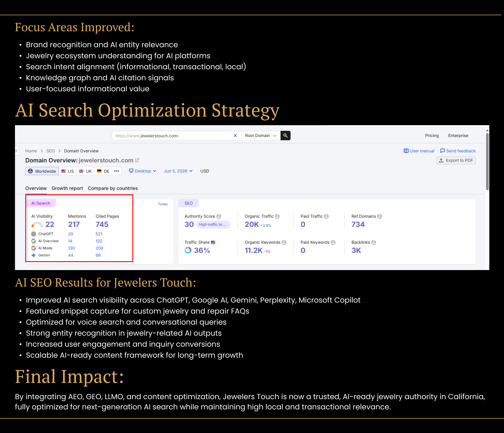The image size is (504, 433).
Task: Click the Traffic Share donut chart
Action: click(x=188, y=250)
